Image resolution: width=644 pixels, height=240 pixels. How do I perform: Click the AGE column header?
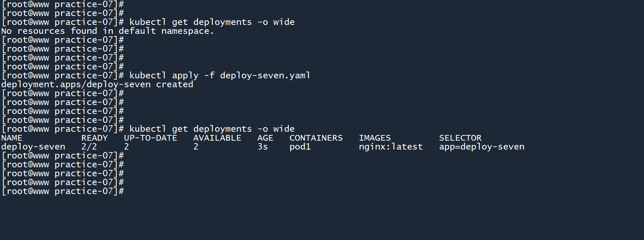265,138
